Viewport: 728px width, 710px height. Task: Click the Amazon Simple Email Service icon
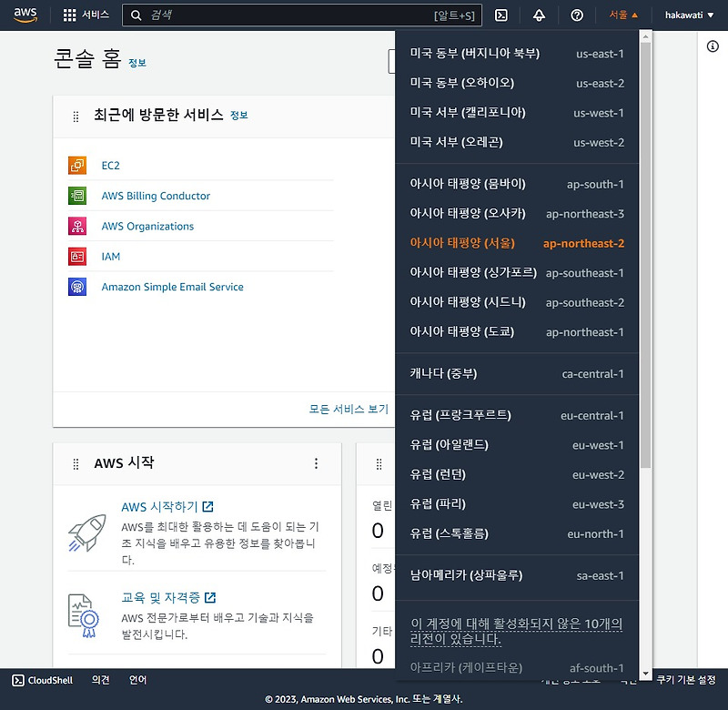[x=76, y=286]
